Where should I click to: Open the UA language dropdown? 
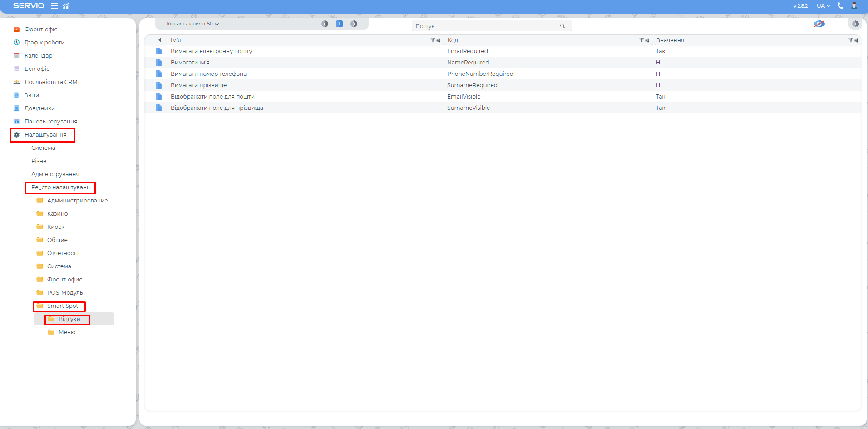pos(823,6)
